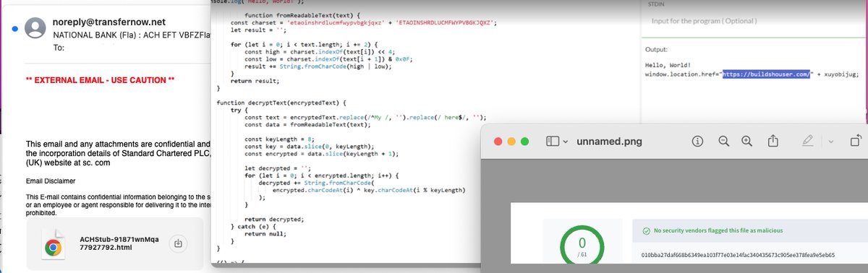Click the unnamed.png window title
The image size is (868, 273).
click(x=608, y=142)
